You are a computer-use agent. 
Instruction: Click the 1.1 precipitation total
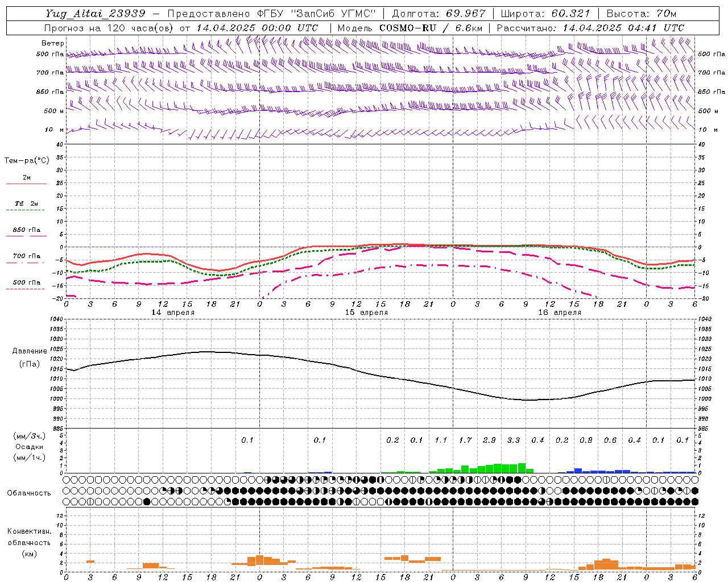[x=441, y=440]
